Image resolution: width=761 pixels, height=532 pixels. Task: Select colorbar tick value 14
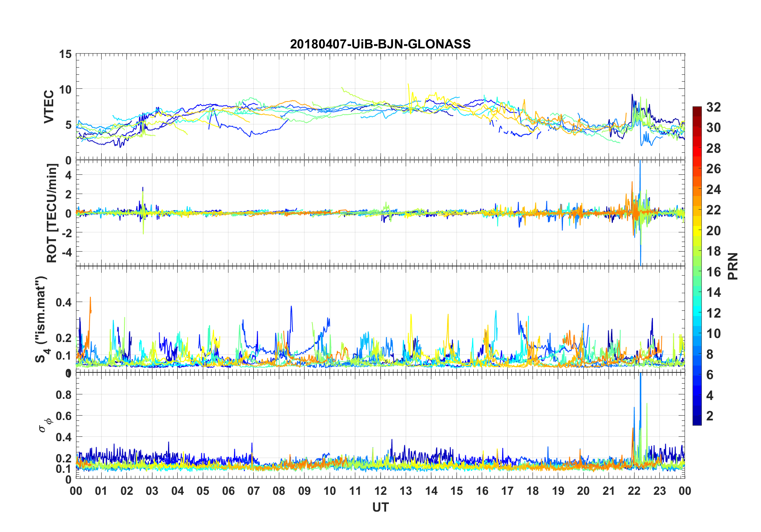click(713, 292)
